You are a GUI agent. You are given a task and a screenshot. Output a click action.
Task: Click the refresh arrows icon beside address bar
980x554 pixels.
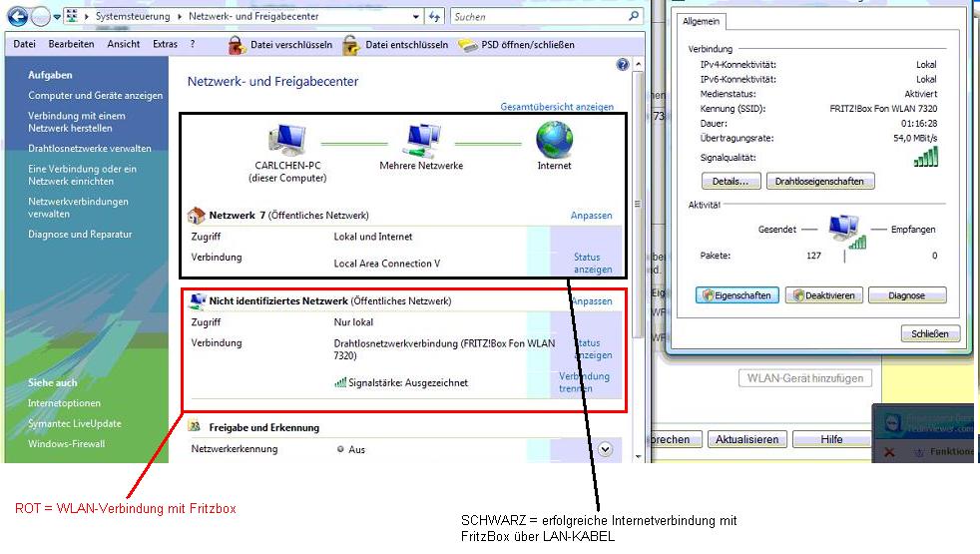(x=434, y=17)
